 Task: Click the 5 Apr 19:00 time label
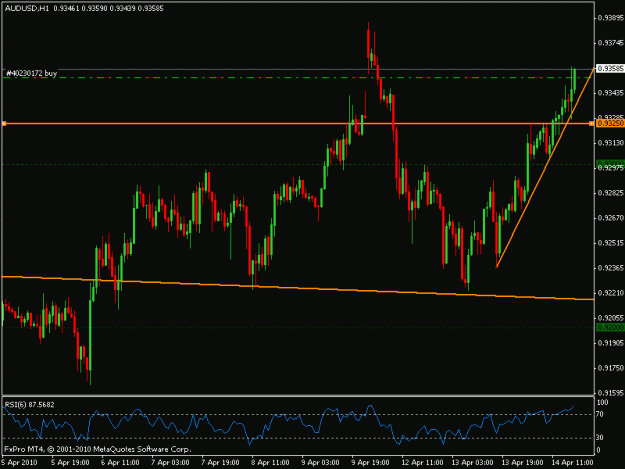(x=70, y=463)
